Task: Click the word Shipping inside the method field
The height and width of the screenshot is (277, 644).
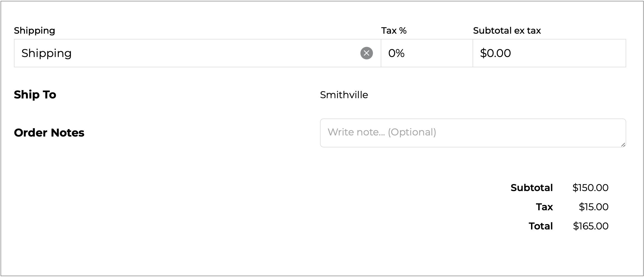Action: [46, 53]
